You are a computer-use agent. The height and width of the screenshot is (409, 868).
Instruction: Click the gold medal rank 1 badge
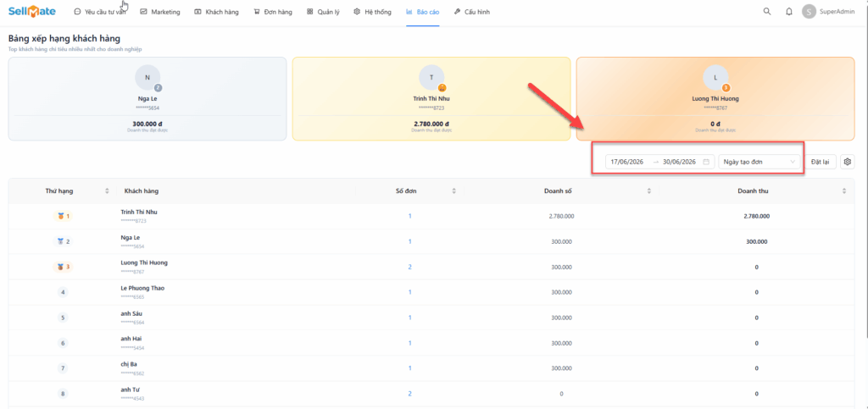pos(63,216)
